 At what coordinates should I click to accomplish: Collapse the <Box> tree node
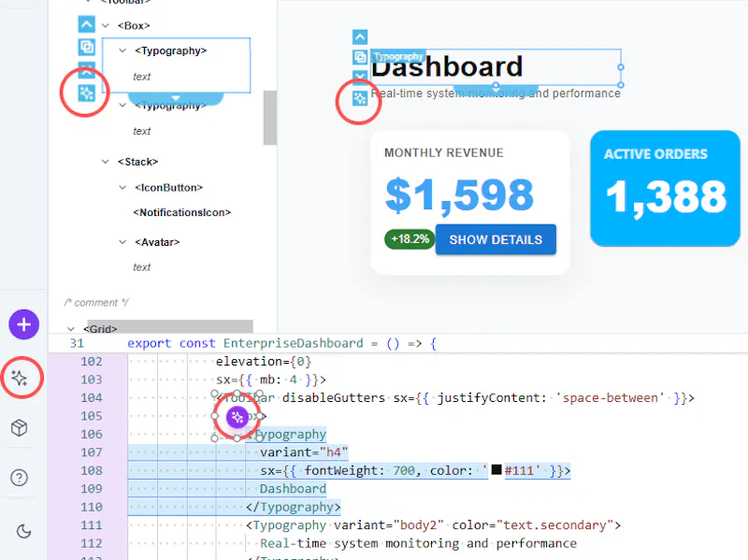tap(106, 26)
